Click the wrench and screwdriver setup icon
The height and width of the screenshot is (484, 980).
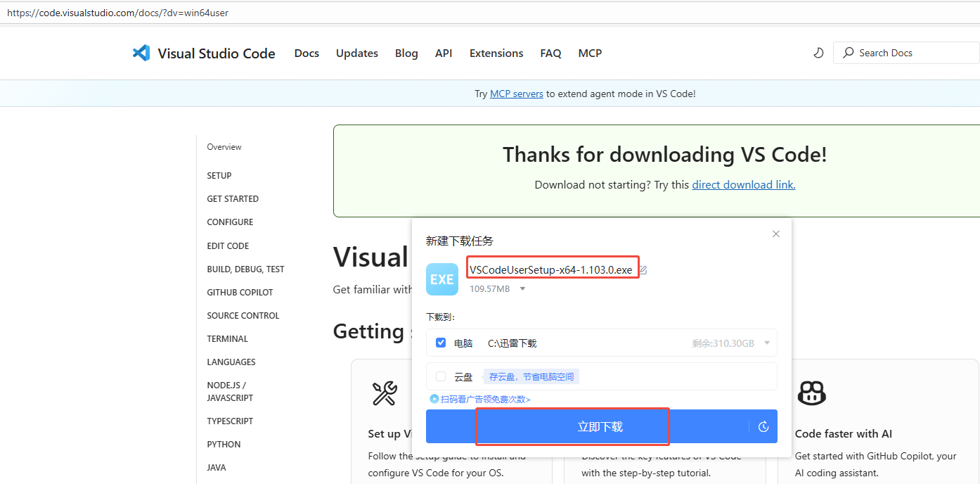[385, 393]
